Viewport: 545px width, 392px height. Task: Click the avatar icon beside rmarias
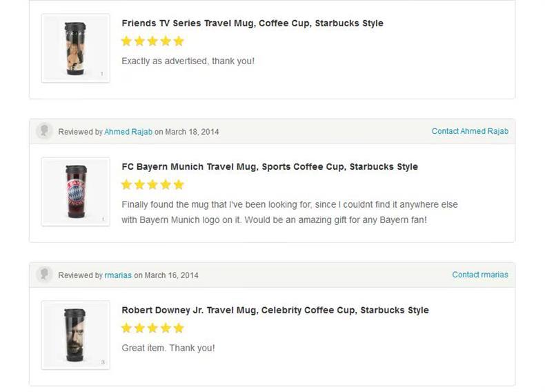[45, 275]
